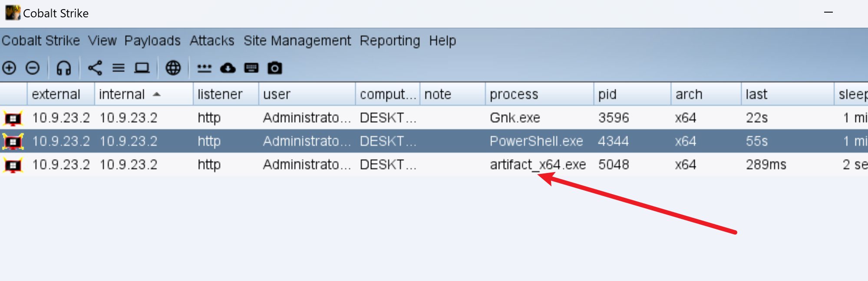Viewport: 868px width, 281px height.
Task: Open the Payloads menu
Action: coord(152,41)
